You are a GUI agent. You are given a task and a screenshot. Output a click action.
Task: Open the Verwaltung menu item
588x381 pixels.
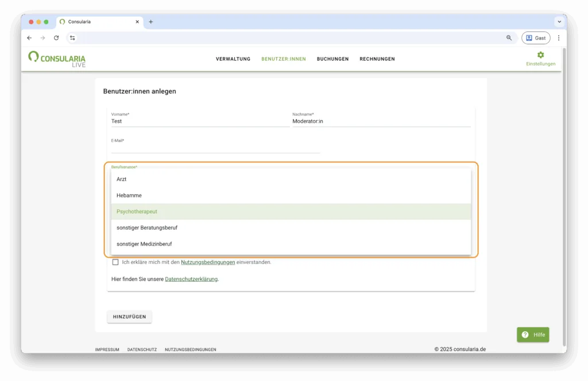click(233, 59)
